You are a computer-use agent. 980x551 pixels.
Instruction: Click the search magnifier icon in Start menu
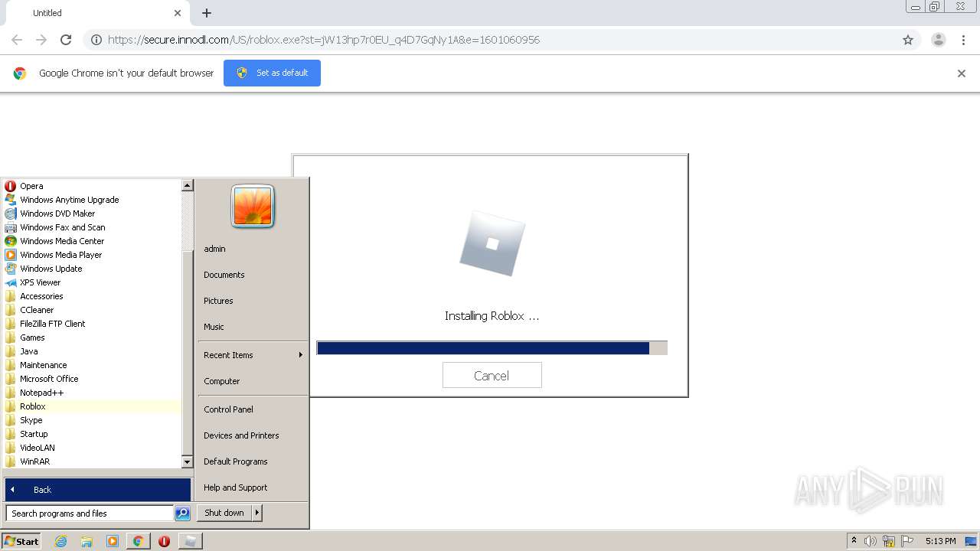pos(182,514)
